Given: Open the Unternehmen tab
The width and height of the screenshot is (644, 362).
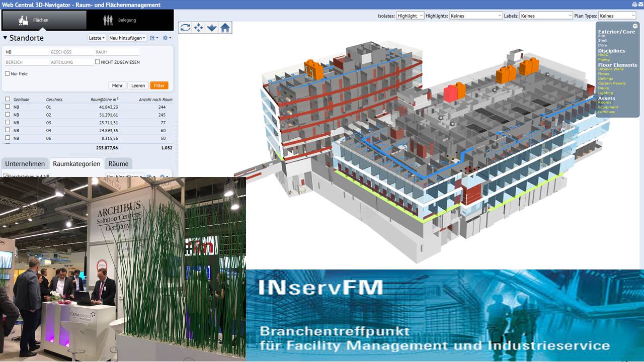Looking at the screenshot, I should tap(25, 163).
